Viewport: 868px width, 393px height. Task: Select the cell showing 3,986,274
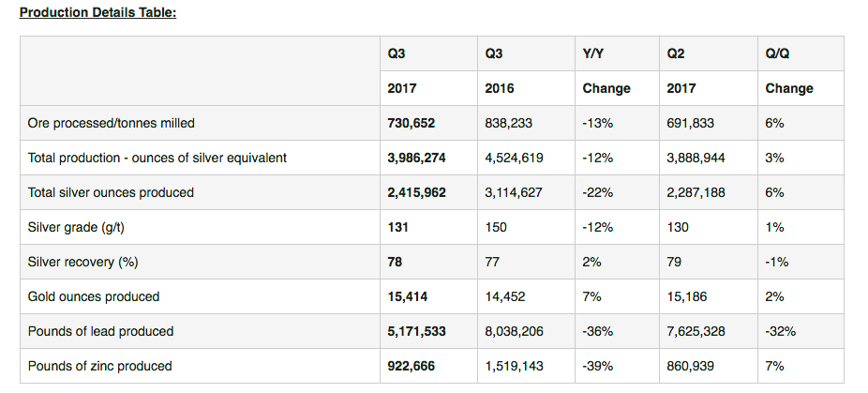coord(416,158)
